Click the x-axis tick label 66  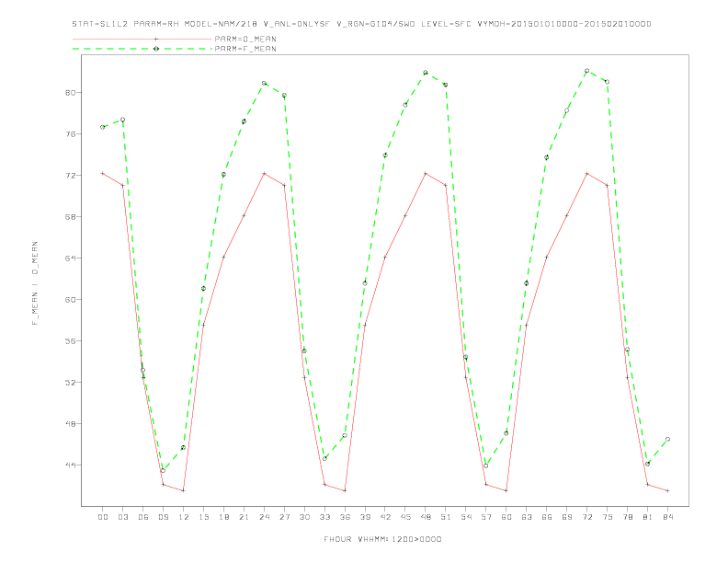(547, 517)
